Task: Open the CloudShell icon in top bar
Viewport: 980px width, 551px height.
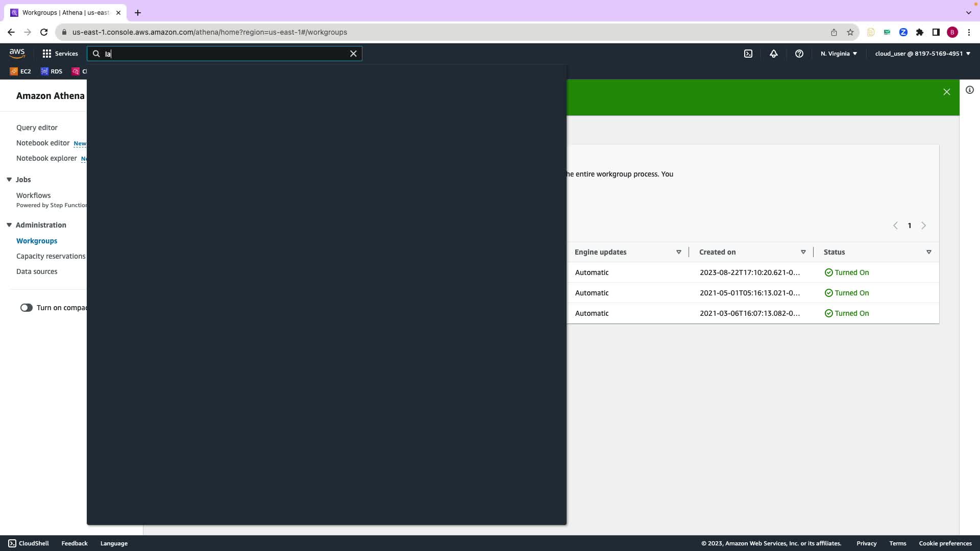Action: coord(748,54)
